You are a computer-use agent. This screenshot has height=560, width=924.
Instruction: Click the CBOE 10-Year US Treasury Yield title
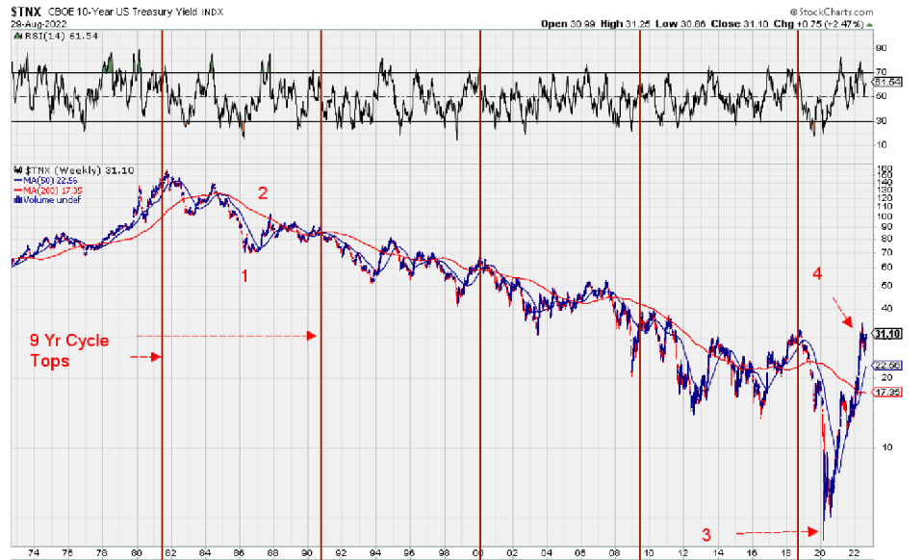pyautogui.click(x=121, y=12)
